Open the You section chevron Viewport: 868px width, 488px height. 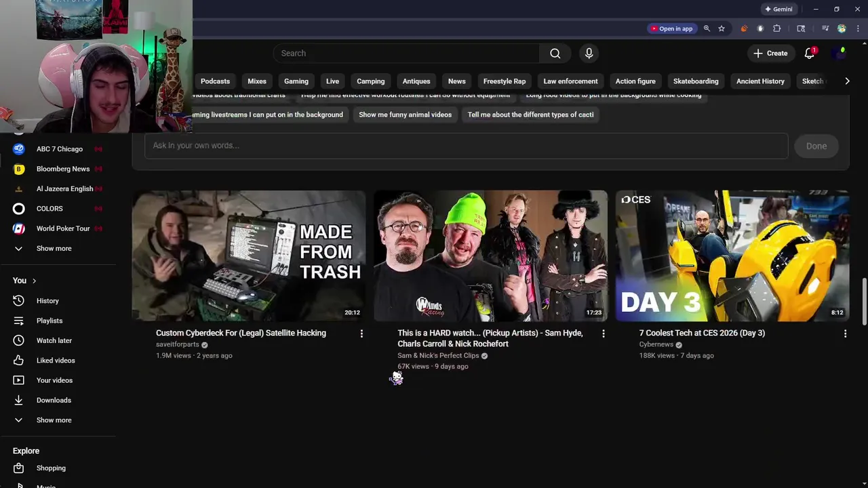click(34, 281)
